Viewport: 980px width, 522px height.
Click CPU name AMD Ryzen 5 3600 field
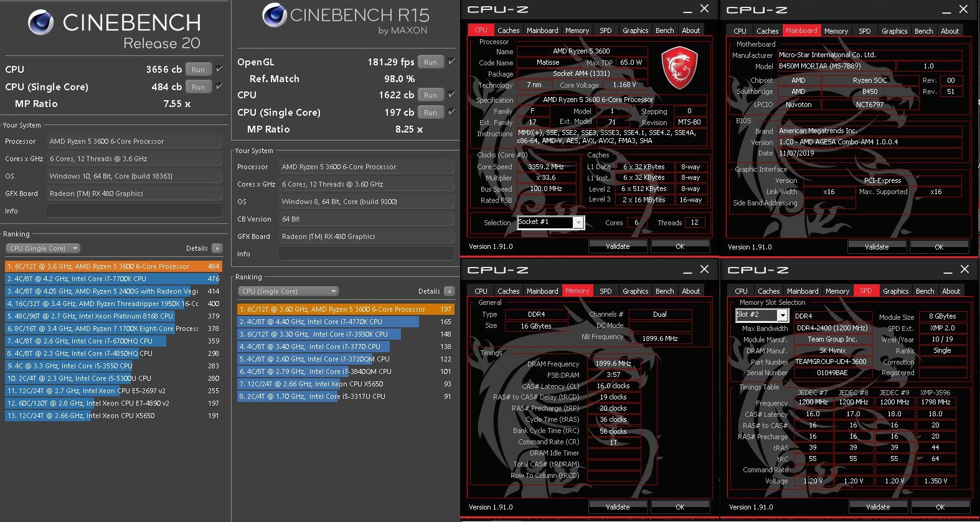tap(582, 51)
